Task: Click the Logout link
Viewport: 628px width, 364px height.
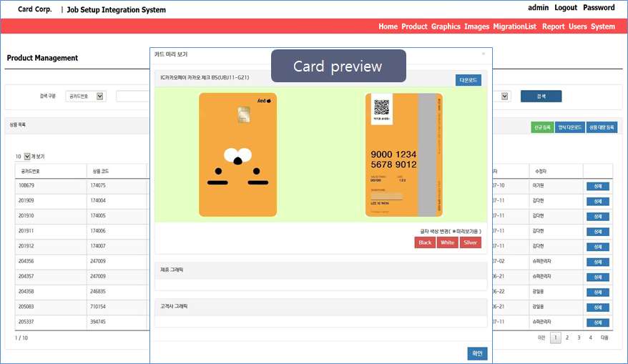Action: pos(566,8)
